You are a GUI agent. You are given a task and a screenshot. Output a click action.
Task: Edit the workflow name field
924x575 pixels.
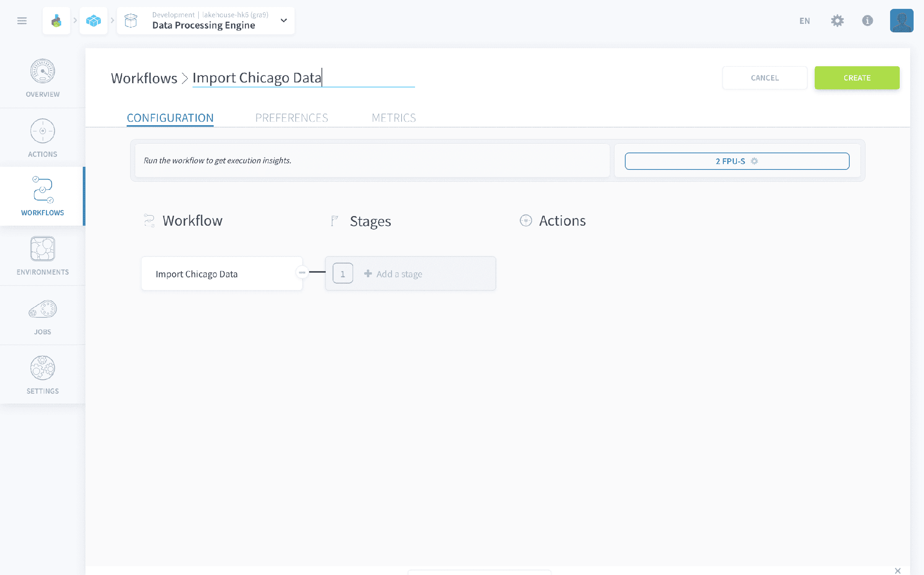303,78
